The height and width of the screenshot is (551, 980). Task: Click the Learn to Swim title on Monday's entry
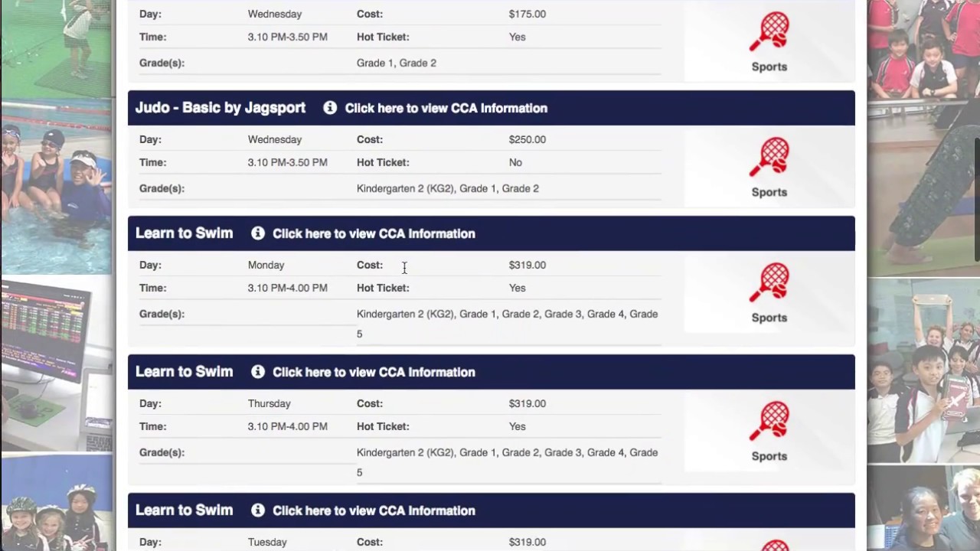pyautogui.click(x=184, y=233)
